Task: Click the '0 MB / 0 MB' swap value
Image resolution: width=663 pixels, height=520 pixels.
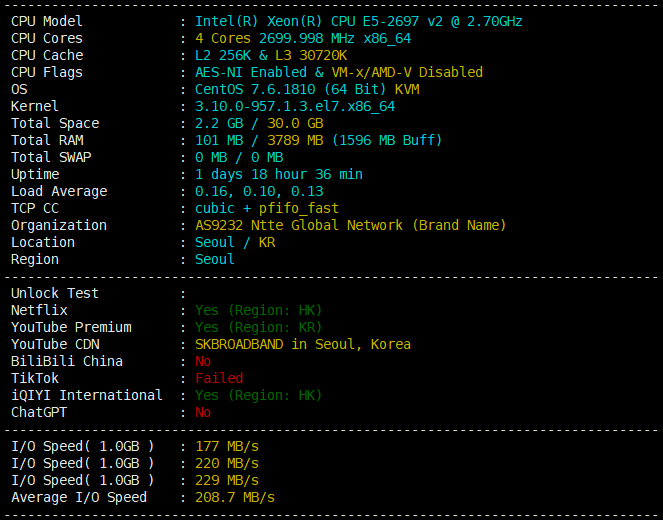Action: pos(239,157)
